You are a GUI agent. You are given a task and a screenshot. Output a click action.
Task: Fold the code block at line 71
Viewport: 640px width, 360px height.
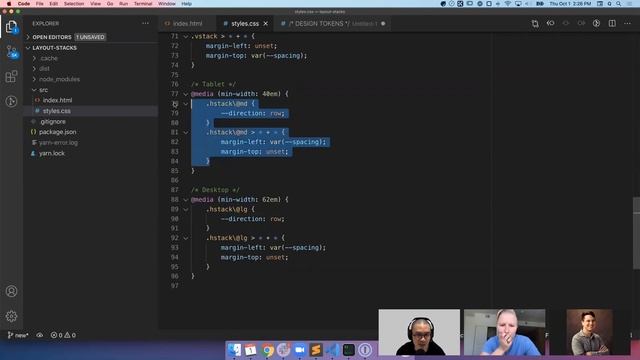(186, 37)
